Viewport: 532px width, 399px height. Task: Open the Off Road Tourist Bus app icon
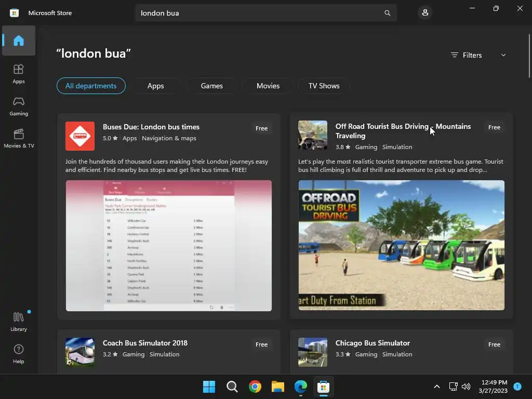pyautogui.click(x=313, y=135)
